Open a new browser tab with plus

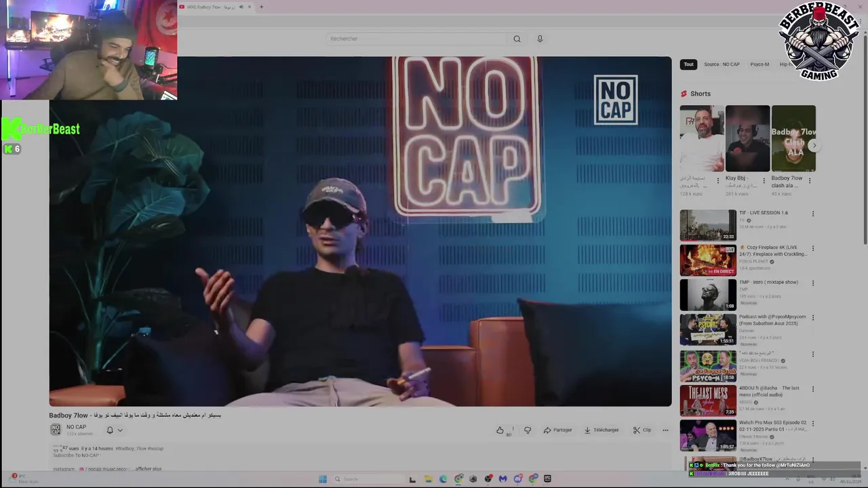point(261,7)
